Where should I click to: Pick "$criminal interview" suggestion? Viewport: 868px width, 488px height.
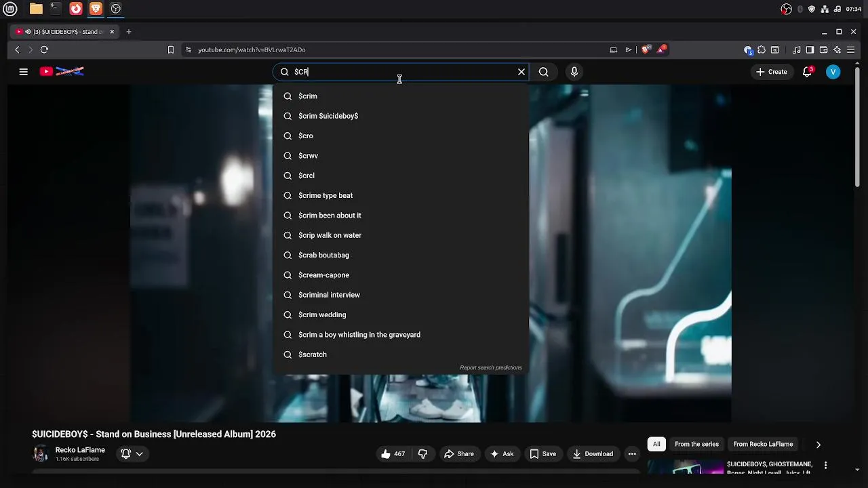pyautogui.click(x=400, y=295)
